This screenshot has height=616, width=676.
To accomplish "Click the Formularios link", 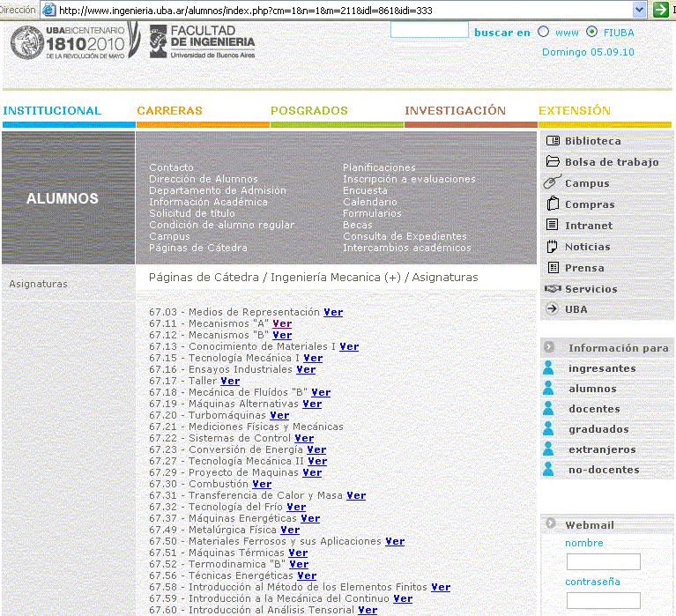I will 372,213.
